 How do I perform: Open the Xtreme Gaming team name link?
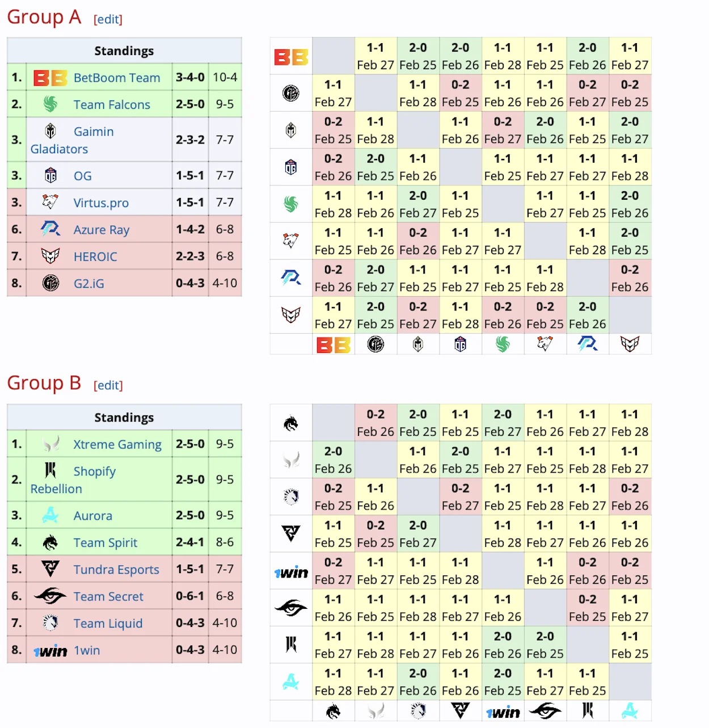117,444
